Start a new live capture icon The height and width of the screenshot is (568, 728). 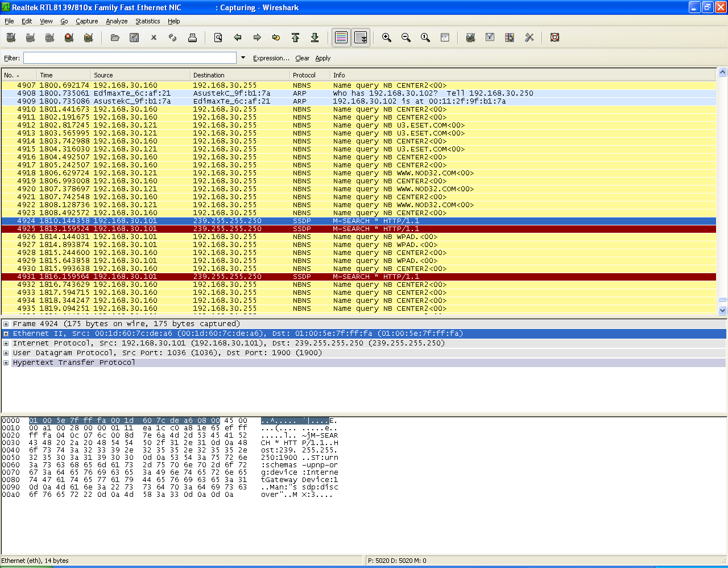[x=49, y=38]
